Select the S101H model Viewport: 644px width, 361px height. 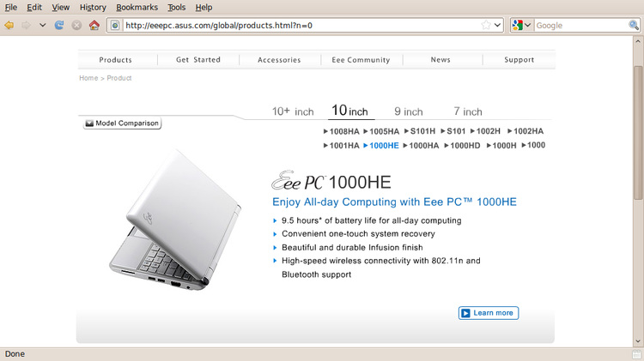(420, 131)
